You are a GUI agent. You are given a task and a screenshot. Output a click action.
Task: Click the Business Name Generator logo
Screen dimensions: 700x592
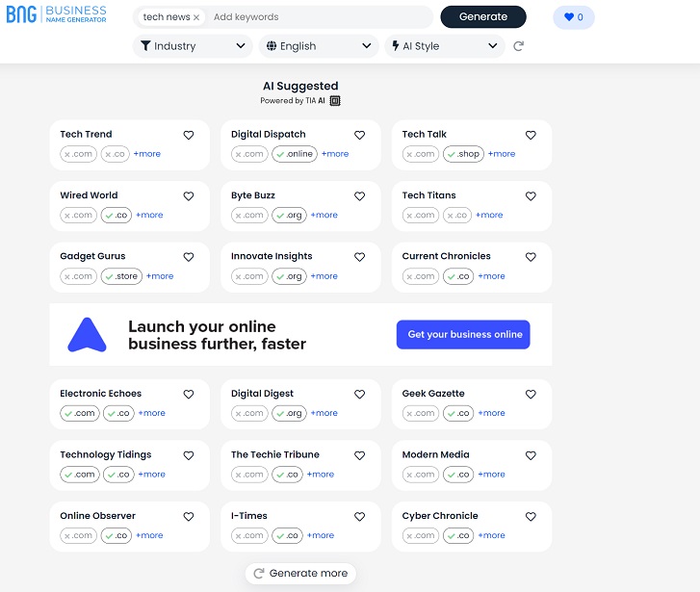tap(56, 14)
